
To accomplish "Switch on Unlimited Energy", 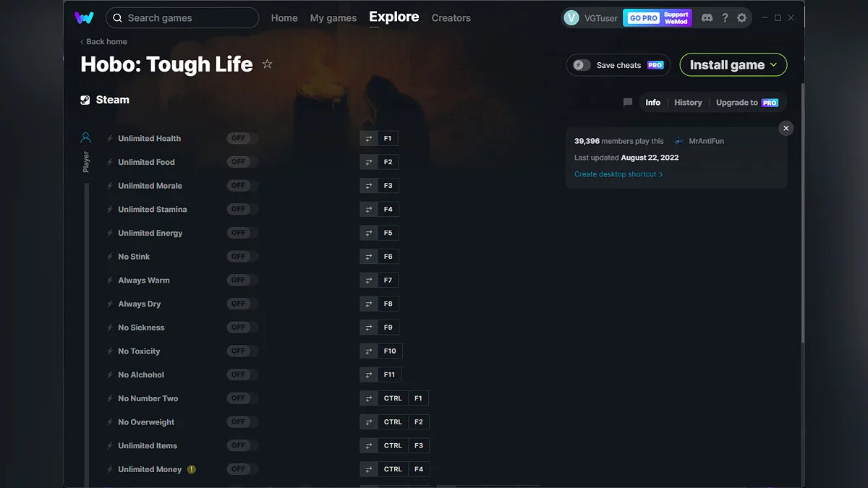I will (x=242, y=233).
